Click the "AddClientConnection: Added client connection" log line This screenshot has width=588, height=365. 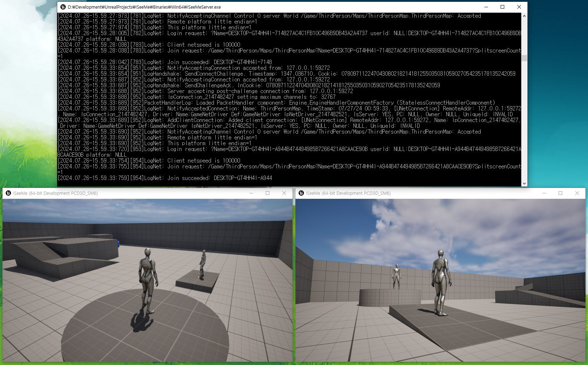pyautogui.click(x=289, y=123)
